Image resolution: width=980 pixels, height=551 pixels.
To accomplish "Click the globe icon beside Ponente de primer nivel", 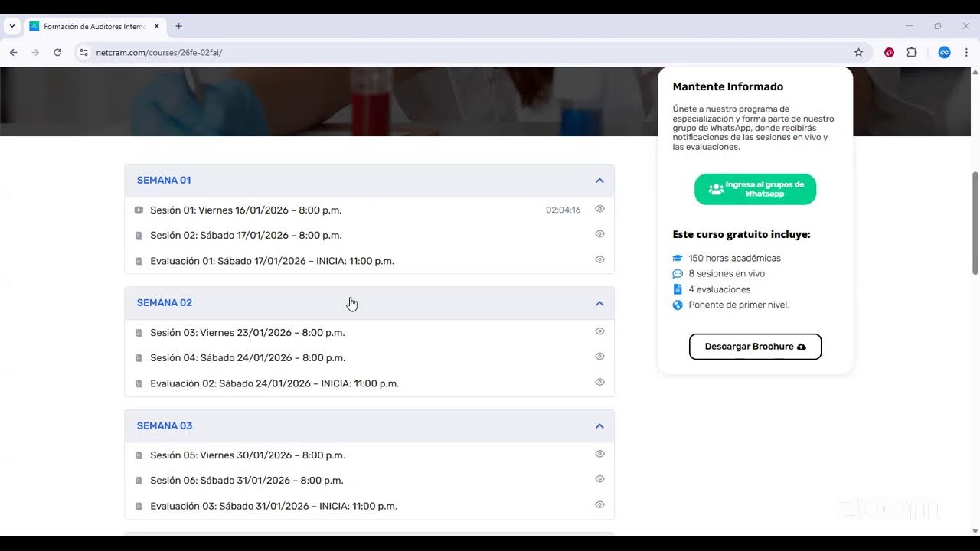I will (678, 305).
